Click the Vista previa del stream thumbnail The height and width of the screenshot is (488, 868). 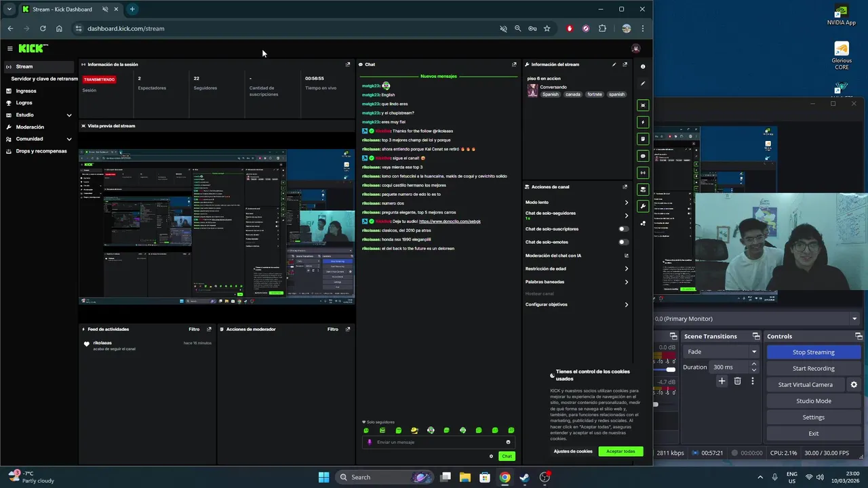click(x=217, y=226)
